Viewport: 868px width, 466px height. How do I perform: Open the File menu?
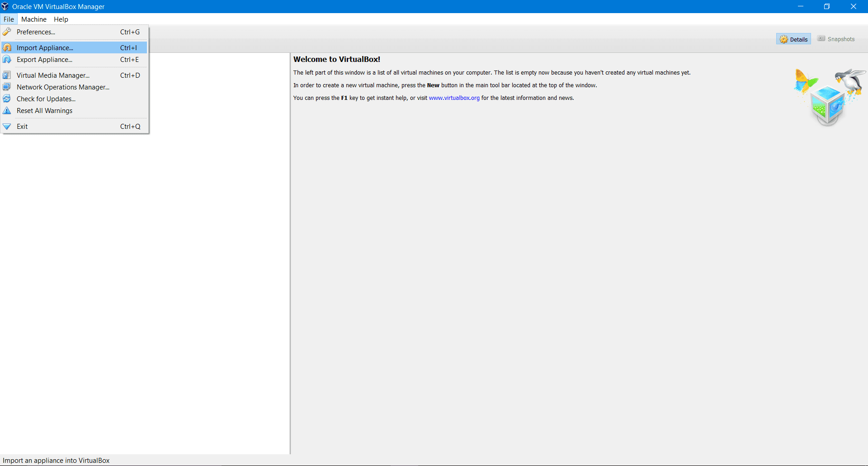click(x=9, y=19)
